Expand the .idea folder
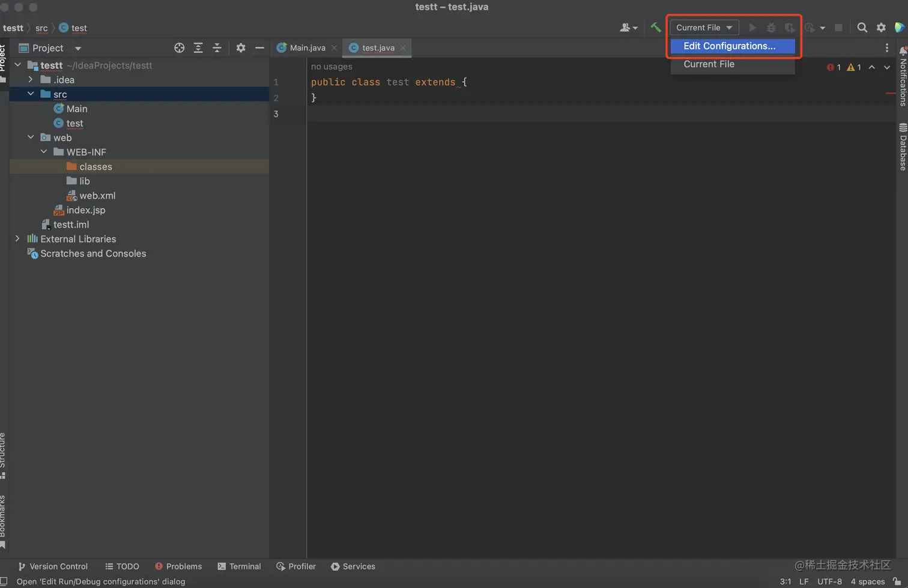The height and width of the screenshot is (588, 908). [31, 79]
